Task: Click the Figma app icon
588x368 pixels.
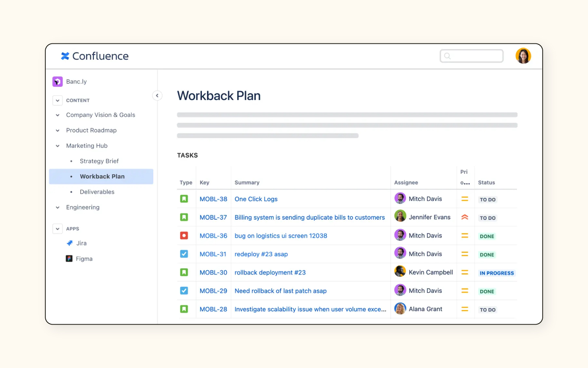Action: point(69,259)
